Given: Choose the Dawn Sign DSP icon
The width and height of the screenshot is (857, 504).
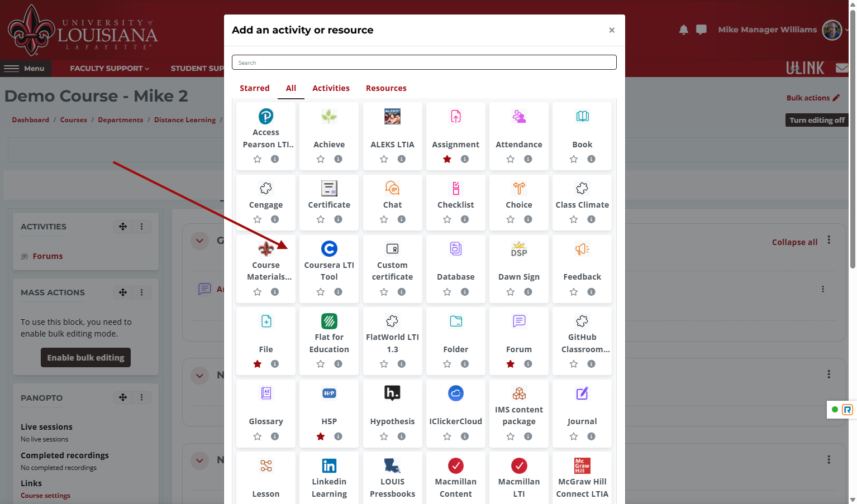Looking at the screenshot, I should pyautogui.click(x=519, y=248).
